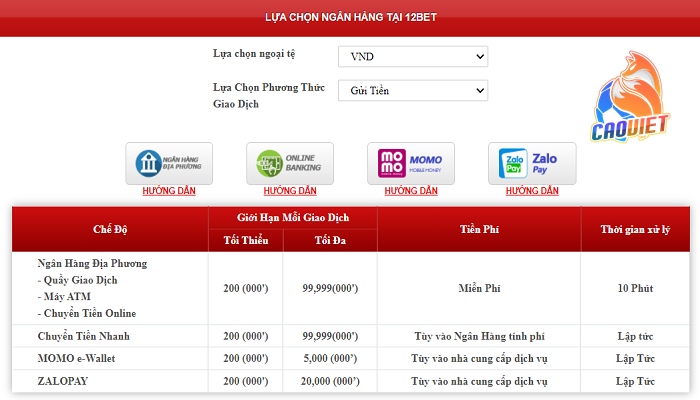Select the Chuyển Tiền Online line
700x400 pixels.
87,313
